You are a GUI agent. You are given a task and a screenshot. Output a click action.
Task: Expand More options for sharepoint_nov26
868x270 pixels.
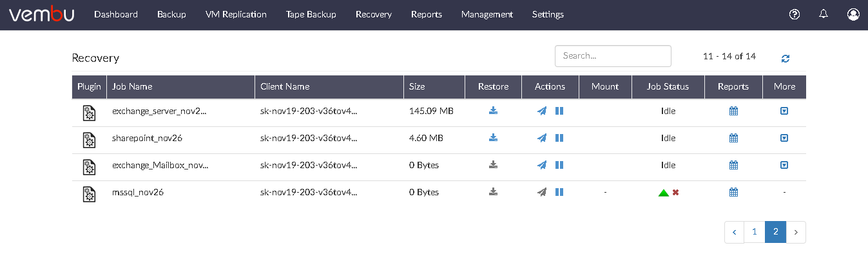784,138
